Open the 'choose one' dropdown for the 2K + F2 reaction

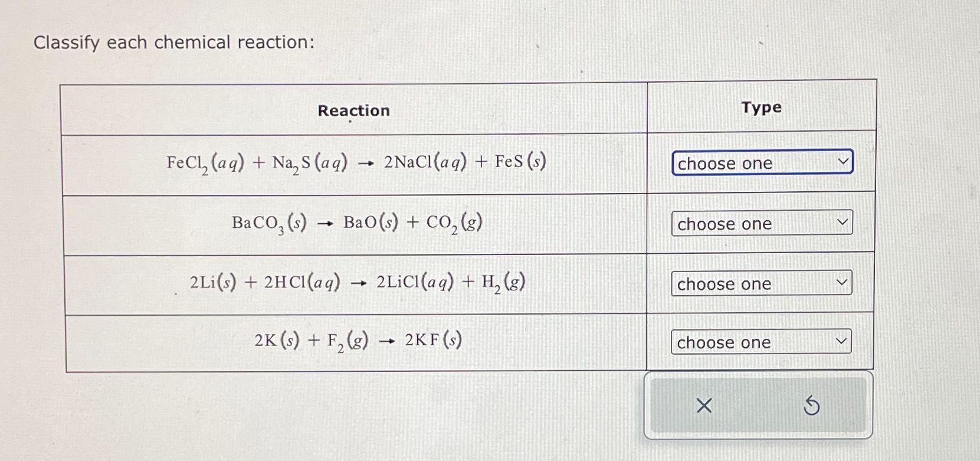[x=761, y=342]
